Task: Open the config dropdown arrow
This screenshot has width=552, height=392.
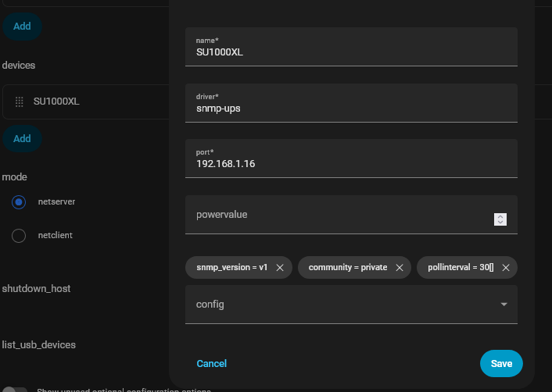Action: coord(504,305)
